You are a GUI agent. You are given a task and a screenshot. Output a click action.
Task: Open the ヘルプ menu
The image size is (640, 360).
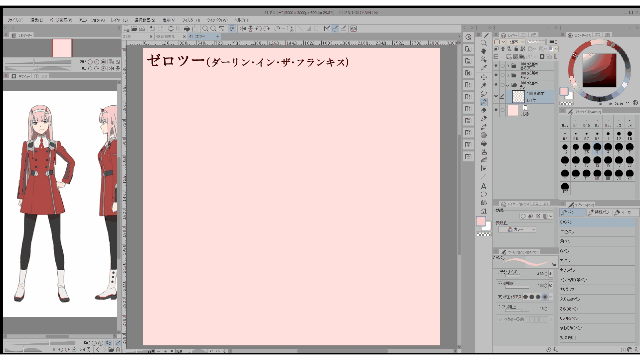pos(241,20)
